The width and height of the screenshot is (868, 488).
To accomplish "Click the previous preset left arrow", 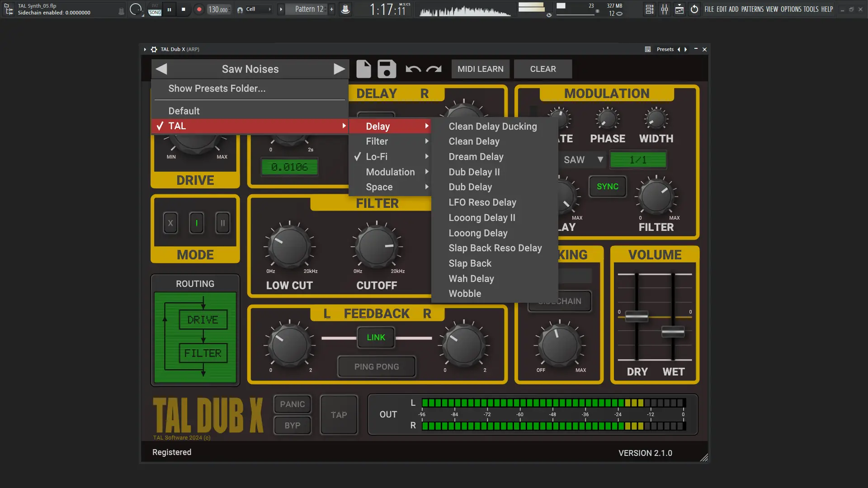I will 161,69.
